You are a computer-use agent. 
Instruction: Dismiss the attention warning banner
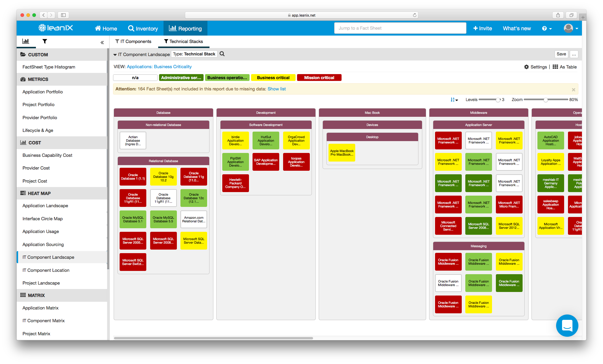(x=573, y=90)
